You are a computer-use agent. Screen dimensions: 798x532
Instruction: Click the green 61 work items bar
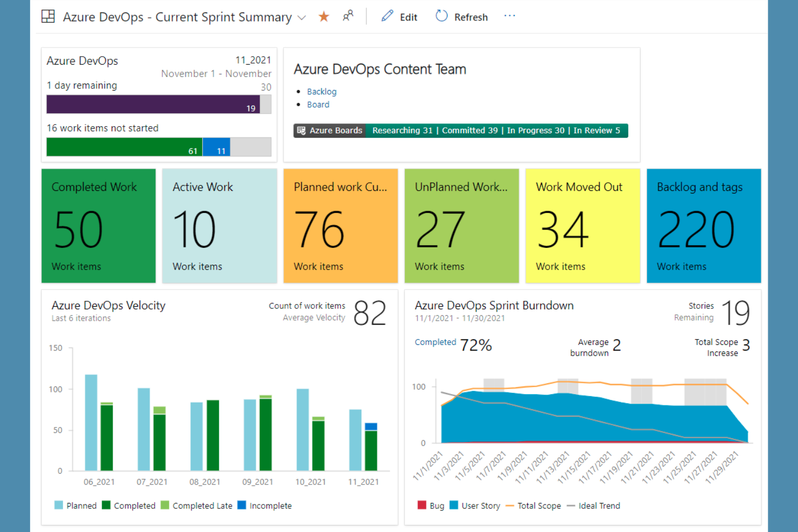125,147
